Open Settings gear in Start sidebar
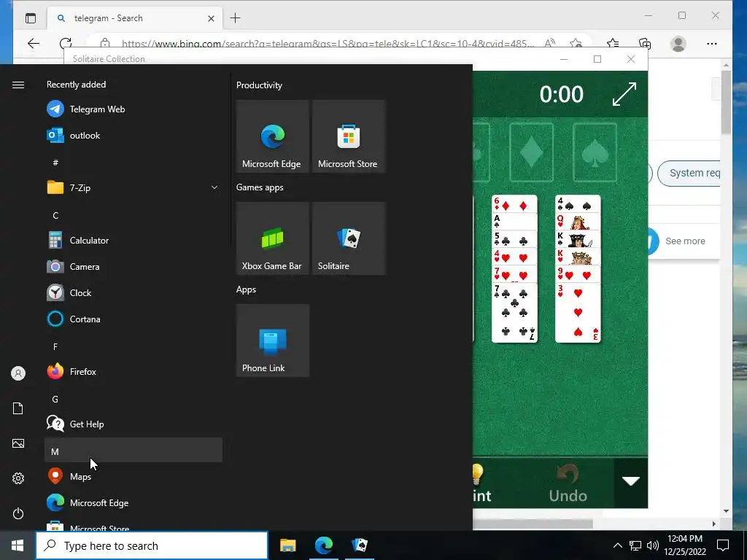 pyautogui.click(x=18, y=478)
